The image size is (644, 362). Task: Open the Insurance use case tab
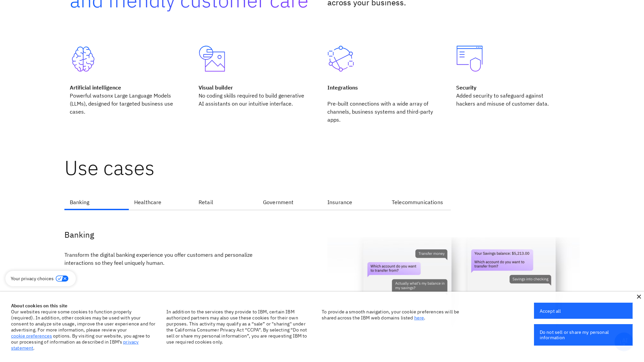coord(340,202)
